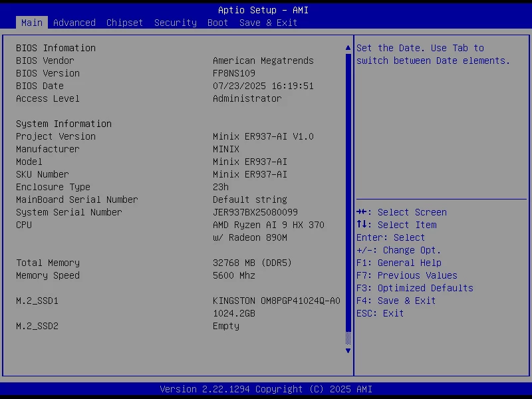Select the Model label
The height and width of the screenshot is (399, 532).
coord(29,162)
